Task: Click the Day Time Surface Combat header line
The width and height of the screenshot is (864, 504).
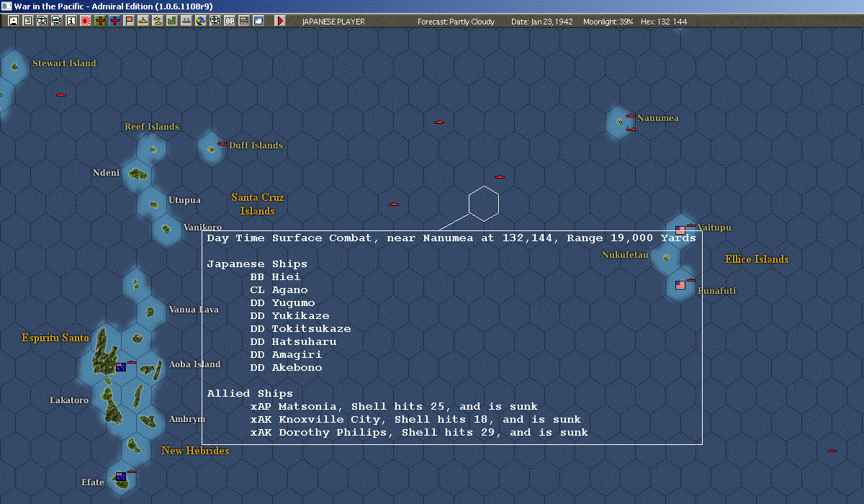Action: tap(451, 238)
